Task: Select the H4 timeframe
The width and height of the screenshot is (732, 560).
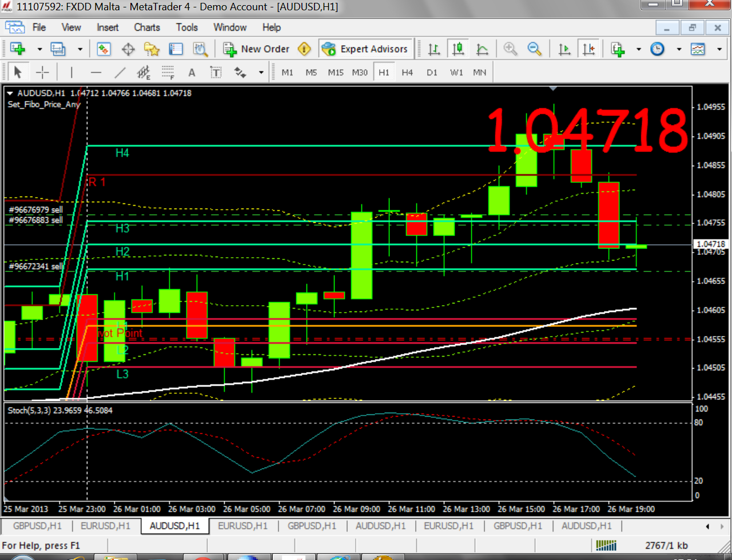Action: tap(407, 73)
